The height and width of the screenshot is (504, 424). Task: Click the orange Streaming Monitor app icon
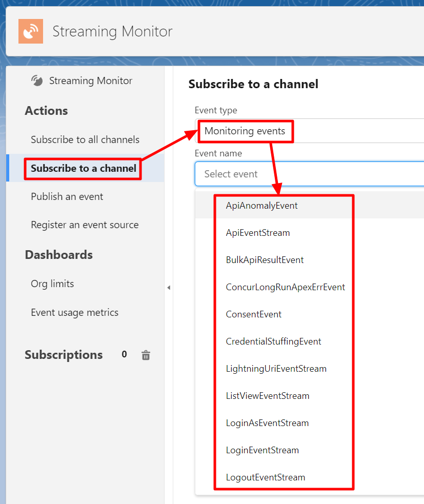[x=31, y=31]
